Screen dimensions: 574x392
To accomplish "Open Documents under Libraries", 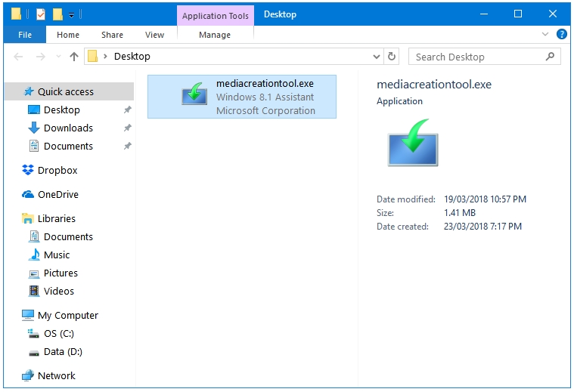I will point(68,236).
